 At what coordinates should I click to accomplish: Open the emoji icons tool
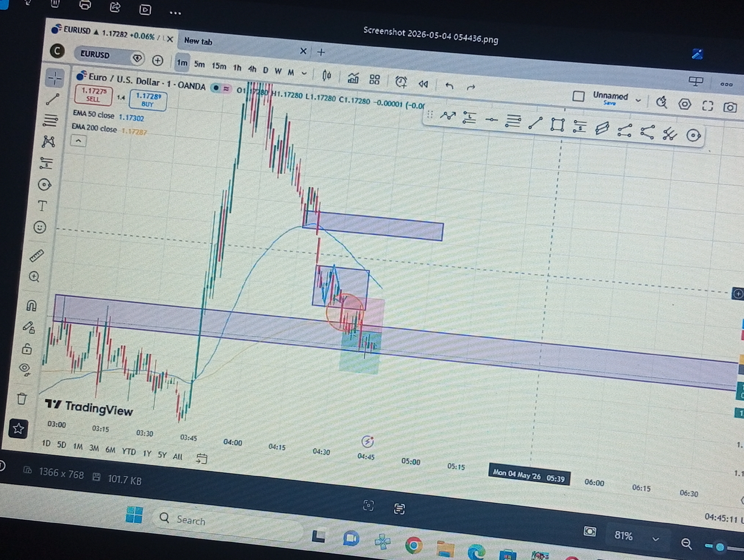pyautogui.click(x=40, y=227)
